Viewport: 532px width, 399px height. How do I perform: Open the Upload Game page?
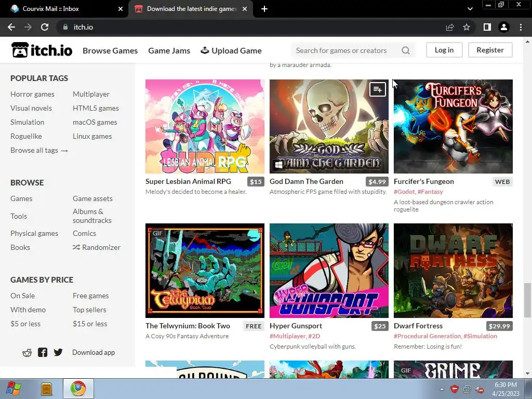(x=231, y=50)
